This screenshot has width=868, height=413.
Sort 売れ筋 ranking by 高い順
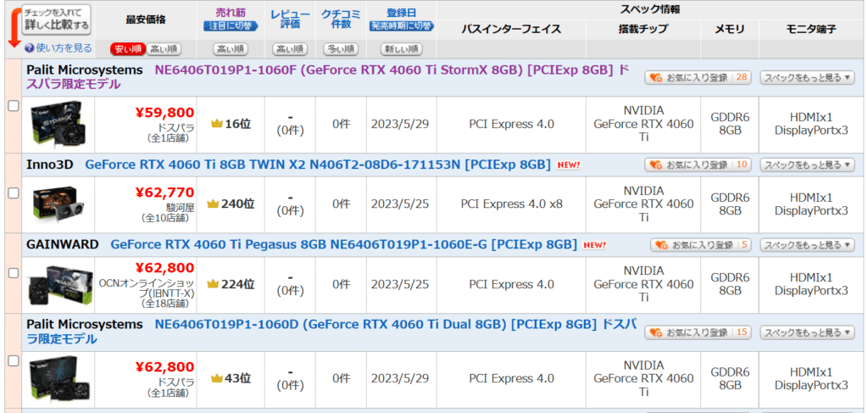click(231, 49)
